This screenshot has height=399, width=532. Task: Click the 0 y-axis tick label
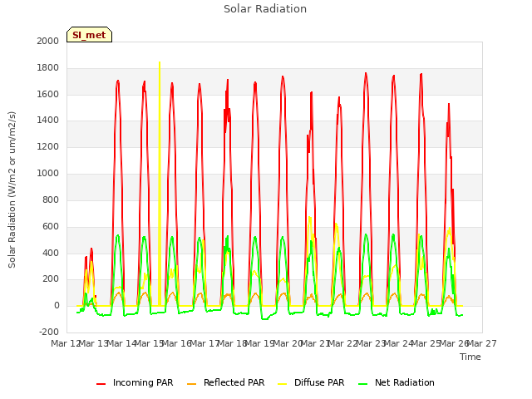click(57, 306)
